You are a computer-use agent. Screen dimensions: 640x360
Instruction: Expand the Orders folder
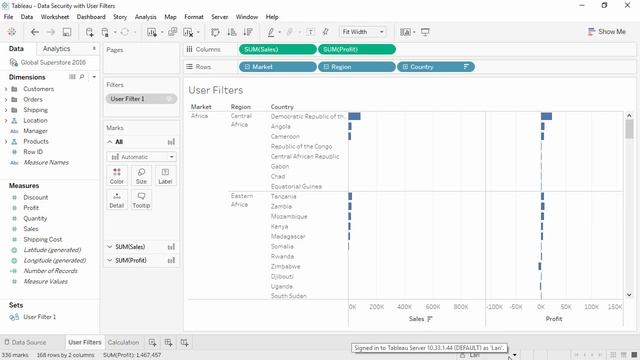click(6, 100)
